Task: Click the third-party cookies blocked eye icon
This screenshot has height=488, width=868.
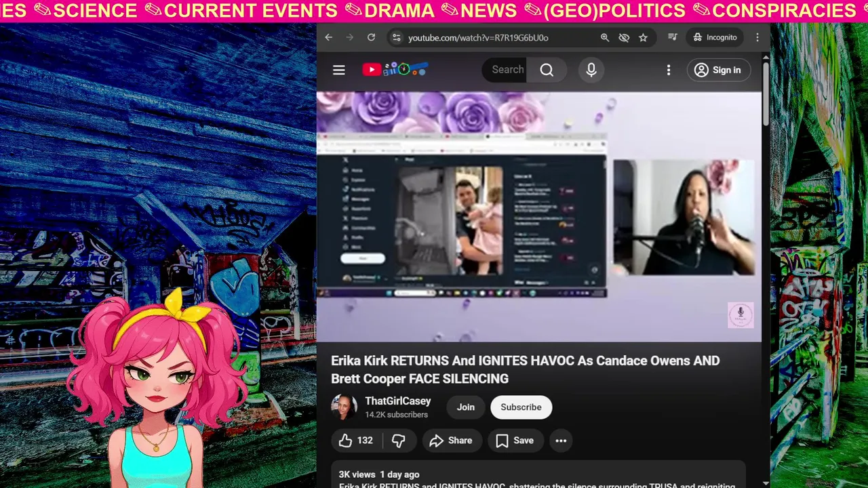Action: (x=624, y=37)
